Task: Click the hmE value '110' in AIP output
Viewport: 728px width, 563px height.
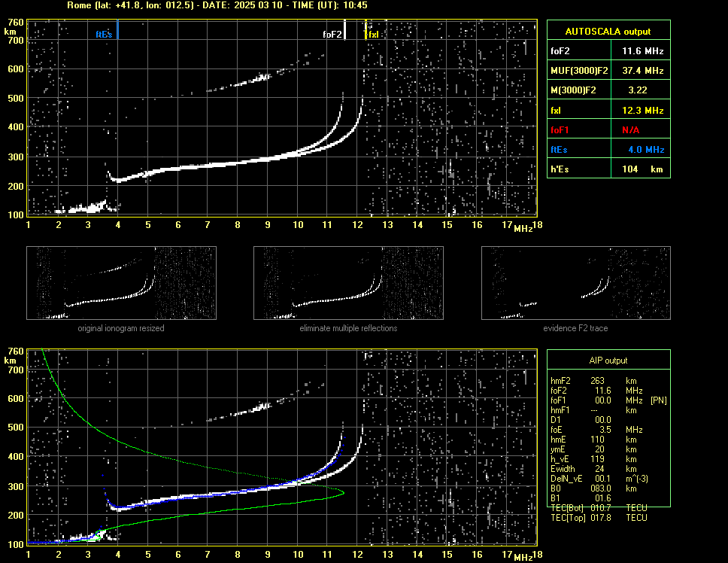Action: pyautogui.click(x=598, y=440)
